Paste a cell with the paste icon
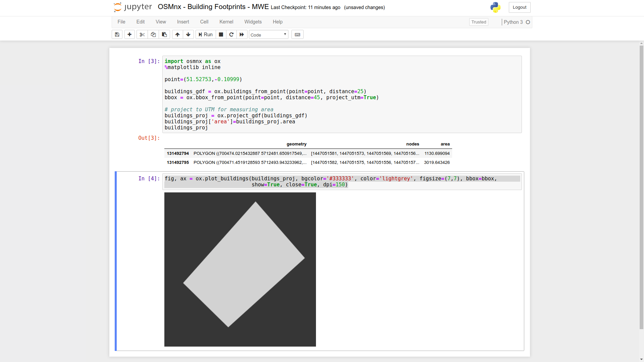The height and width of the screenshot is (362, 644). pos(164,35)
